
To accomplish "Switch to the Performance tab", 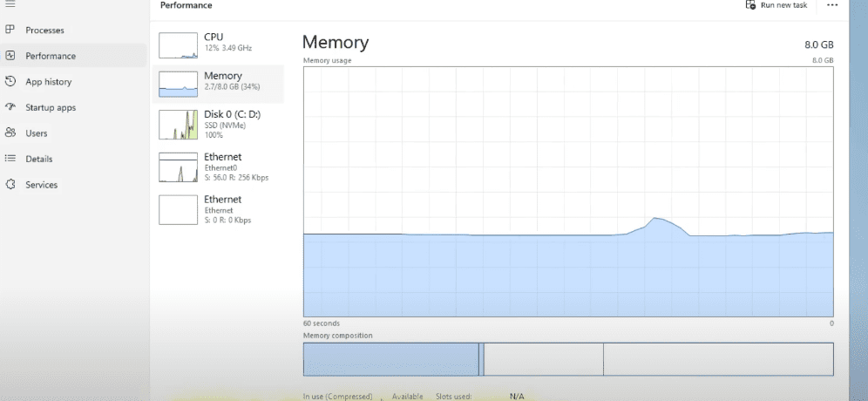I will [x=51, y=56].
